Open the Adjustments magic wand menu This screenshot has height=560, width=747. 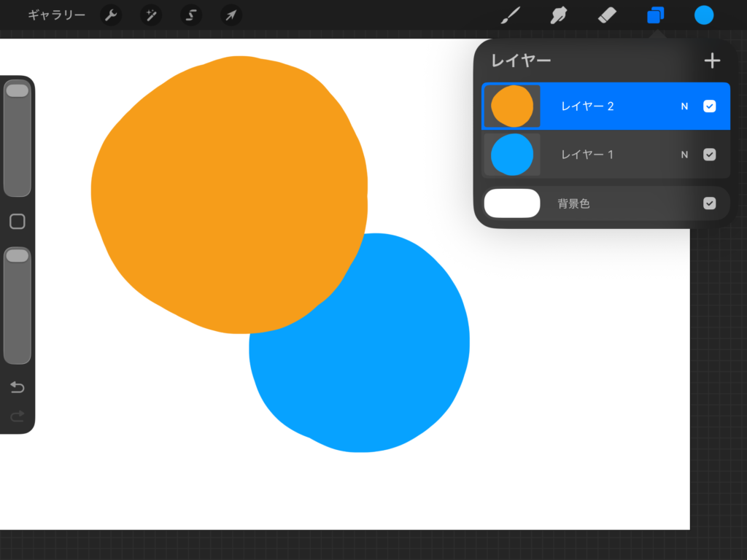click(x=151, y=15)
